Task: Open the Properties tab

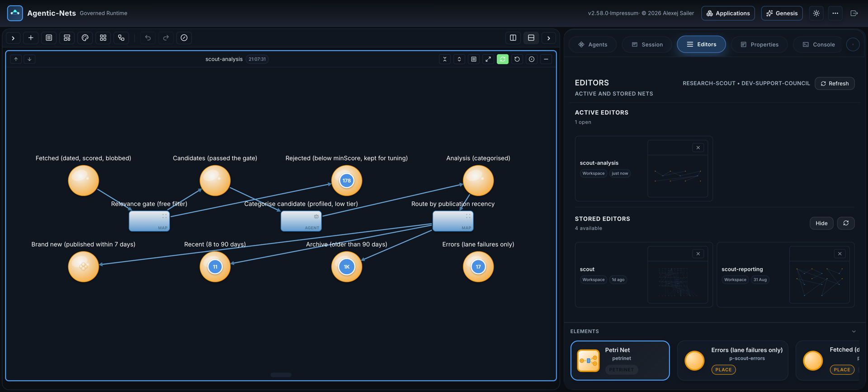Action: (759, 44)
